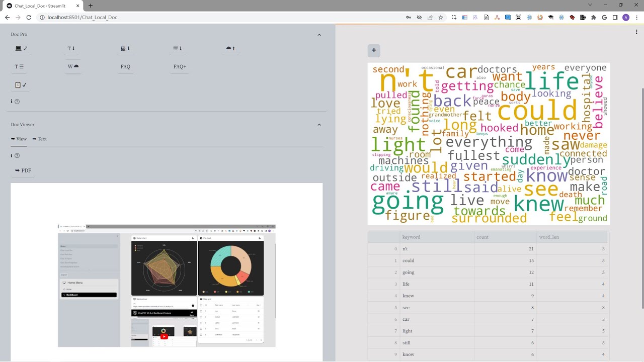Sort by the word_len column header
The image size is (644, 362).
click(x=572, y=237)
